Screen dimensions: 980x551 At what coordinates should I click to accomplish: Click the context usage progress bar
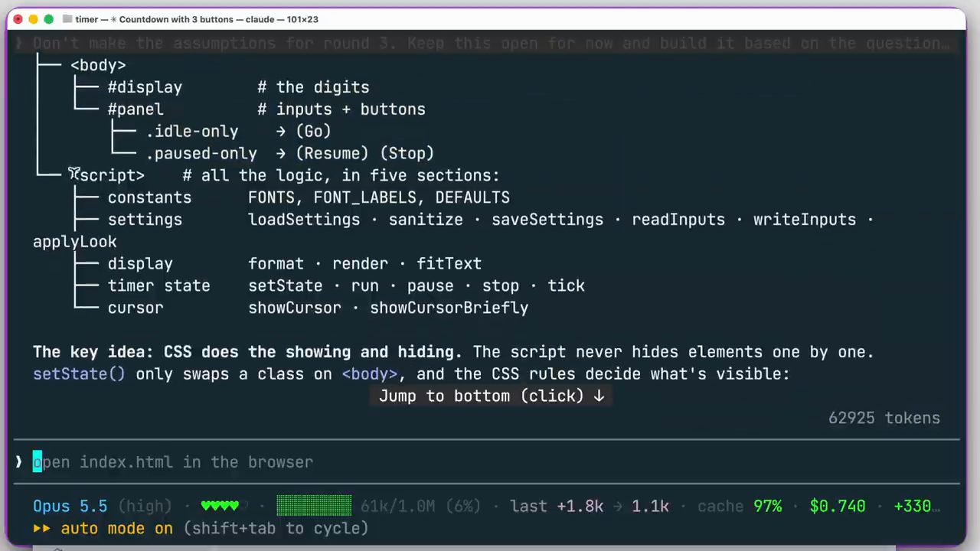(314, 506)
